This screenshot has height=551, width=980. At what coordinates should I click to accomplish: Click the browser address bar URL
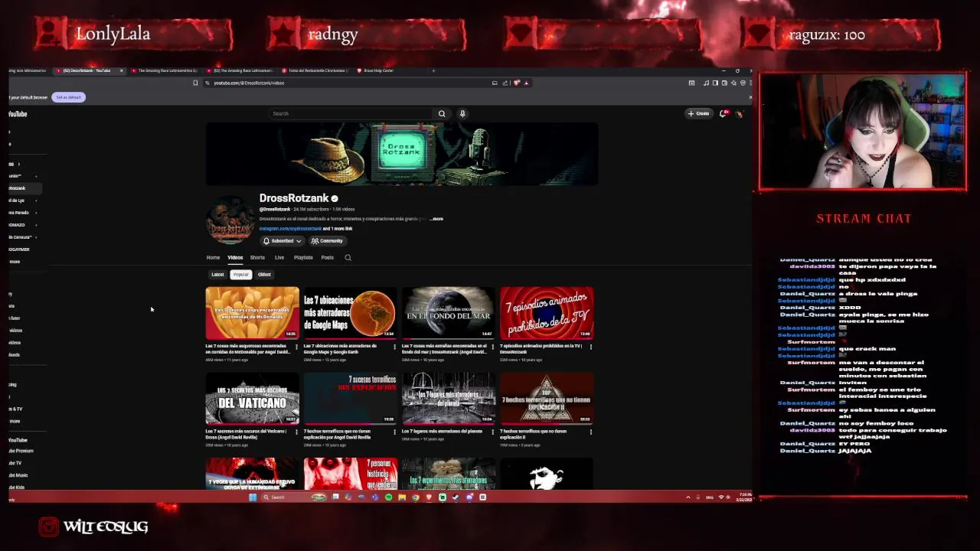249,83
